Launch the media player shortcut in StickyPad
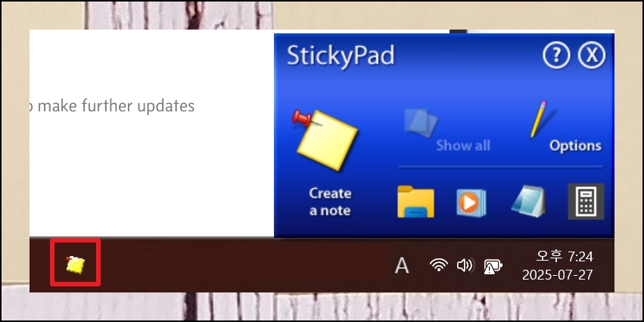The height and width of the screenshot is (322, 644). pos(471,202)
